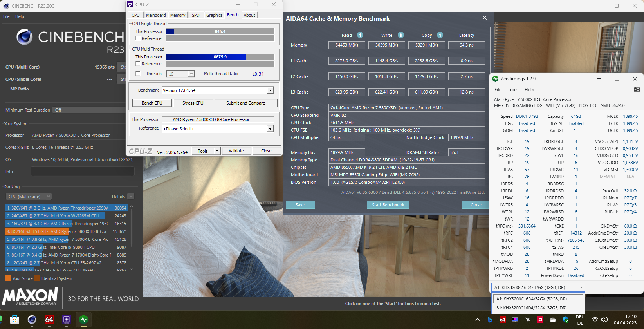
Task: Click the airplane tray icon
Action: tap(528, 320)
